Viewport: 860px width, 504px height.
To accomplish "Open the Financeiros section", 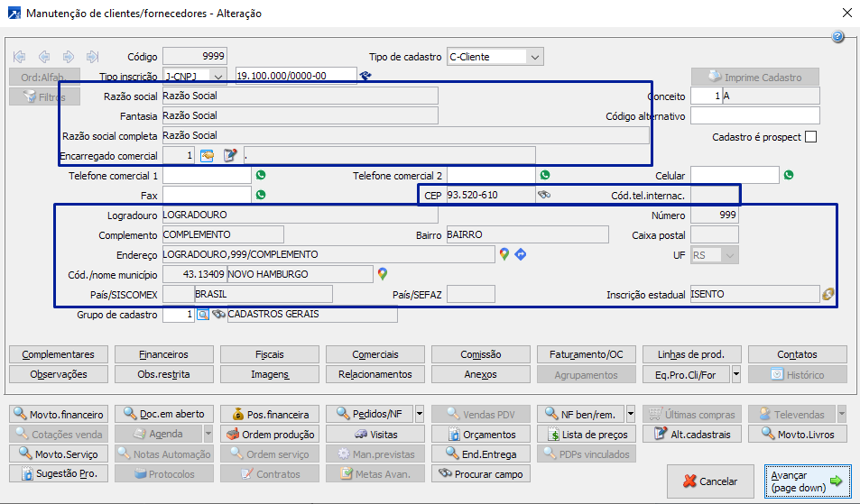I will point(163,354).
